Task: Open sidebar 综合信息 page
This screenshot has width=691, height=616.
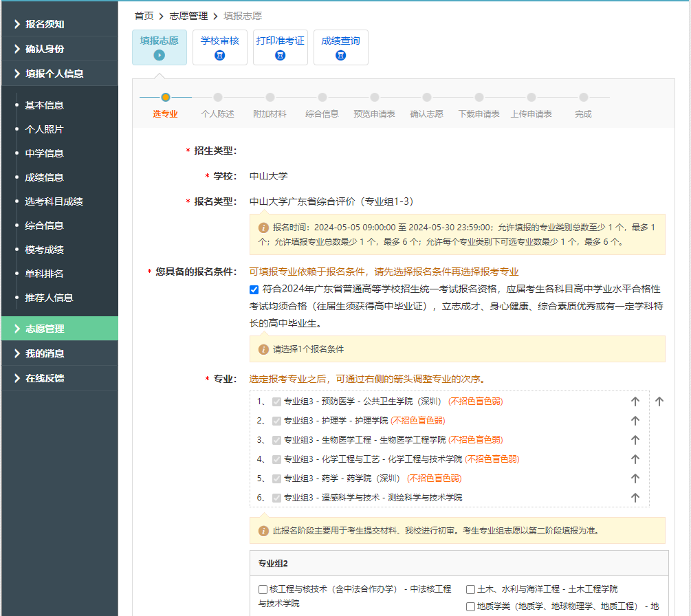Action: pos(44,225)
